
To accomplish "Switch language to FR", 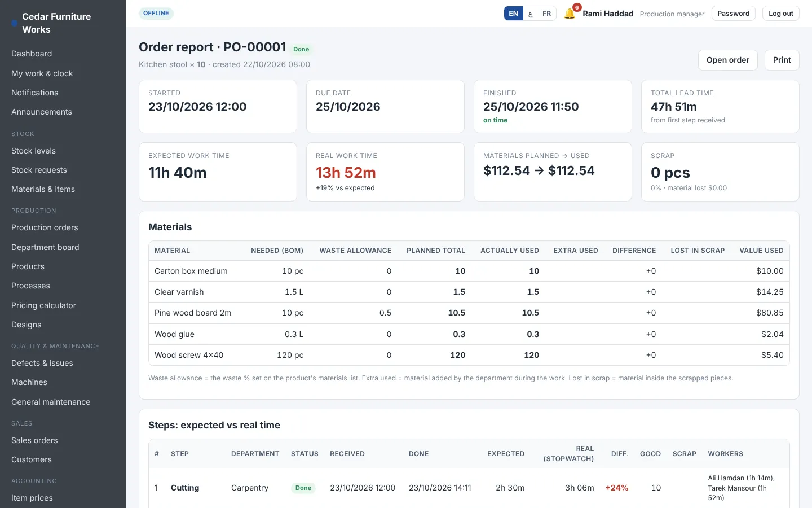I will coord(546,14).
